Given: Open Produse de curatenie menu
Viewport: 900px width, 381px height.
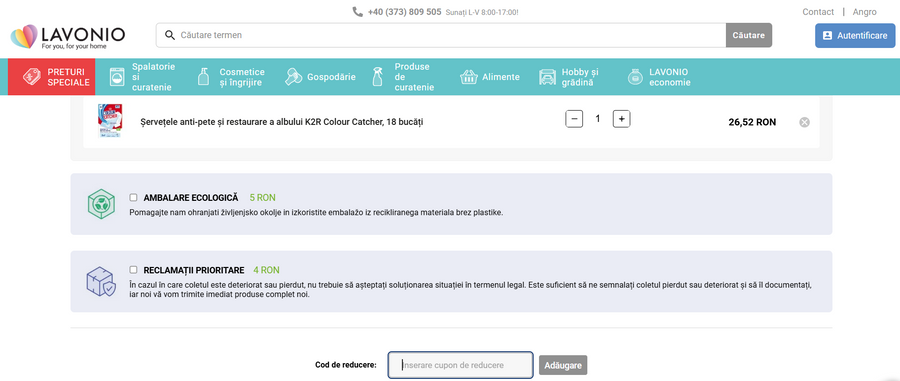Looking at the screenshot, I should pos(403,77).
